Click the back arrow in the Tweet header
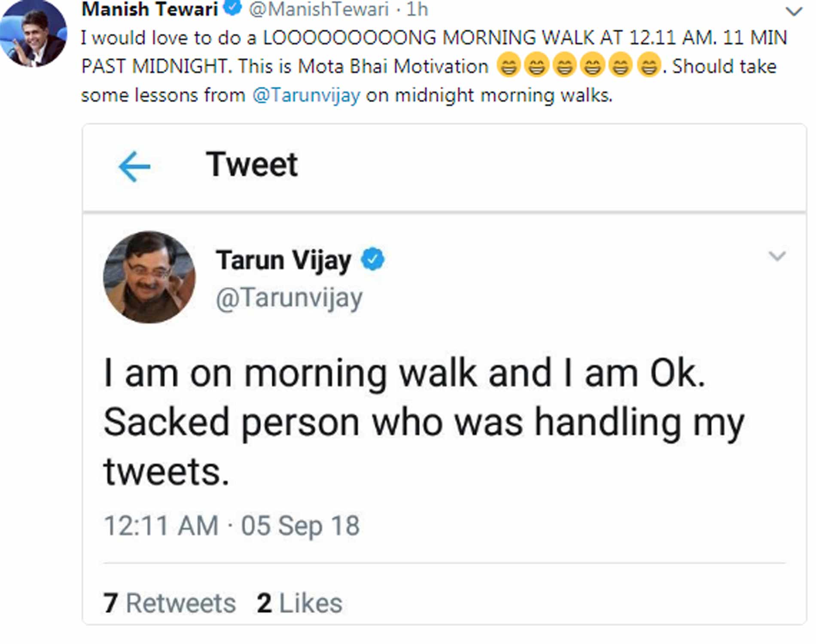816x644 pixels. 134,165
